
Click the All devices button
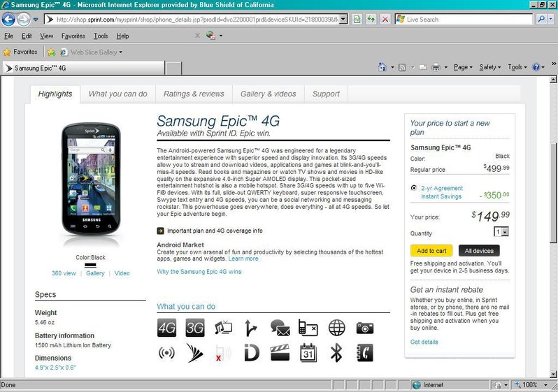(479, 251)
